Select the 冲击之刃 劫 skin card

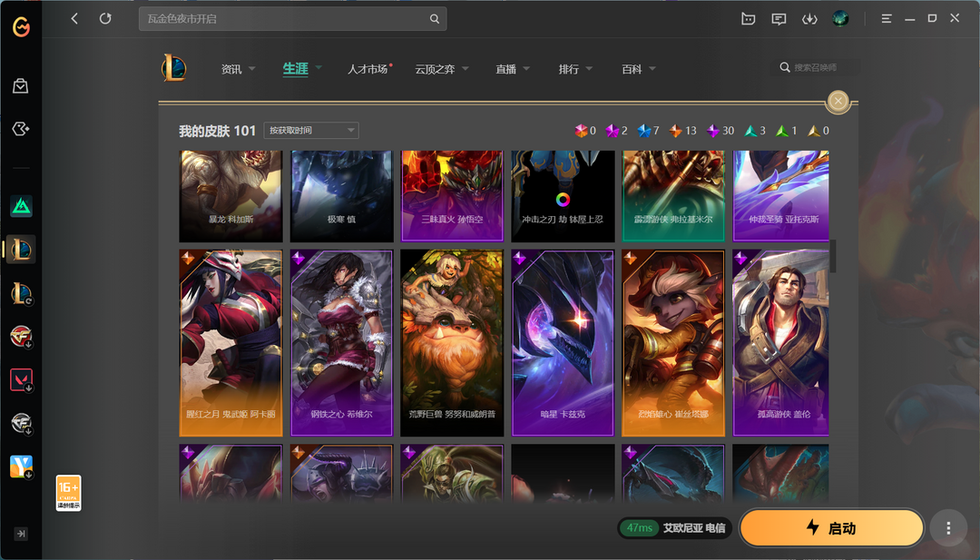click(x=563, y=196)
